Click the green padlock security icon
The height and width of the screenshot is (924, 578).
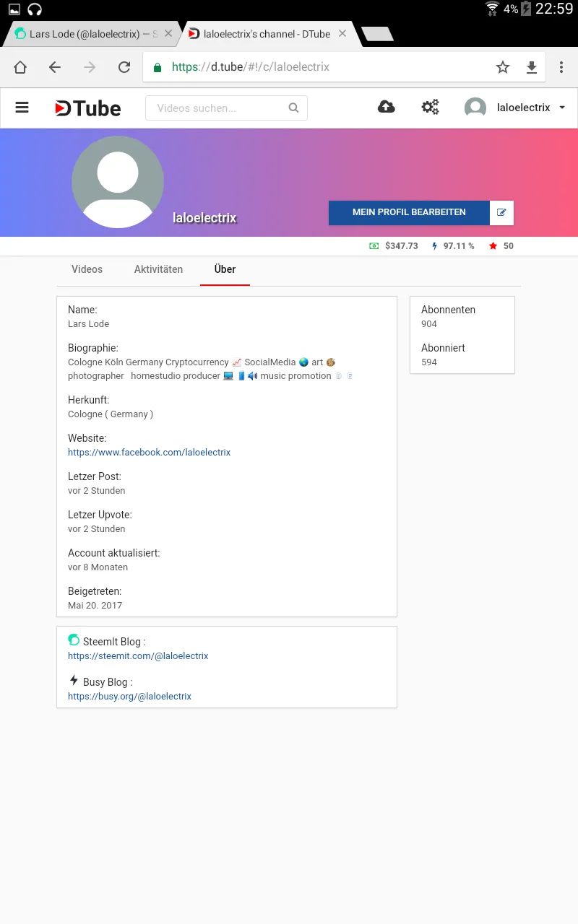(x=158, y=67)
